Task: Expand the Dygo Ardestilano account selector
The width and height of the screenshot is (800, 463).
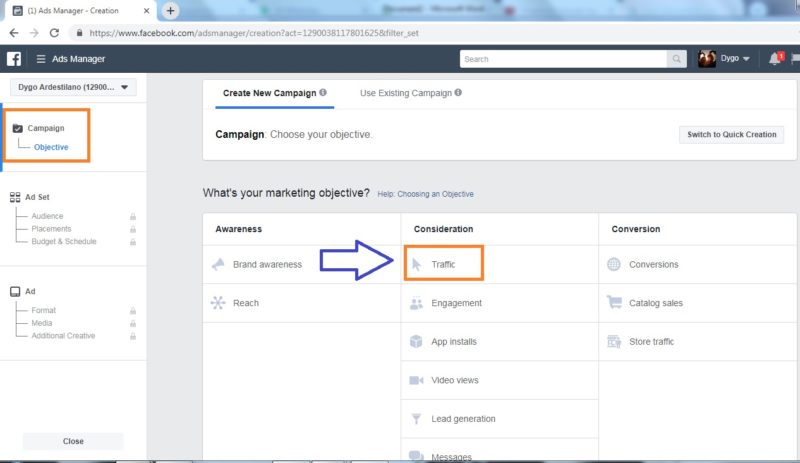Action: click(73, 87)
